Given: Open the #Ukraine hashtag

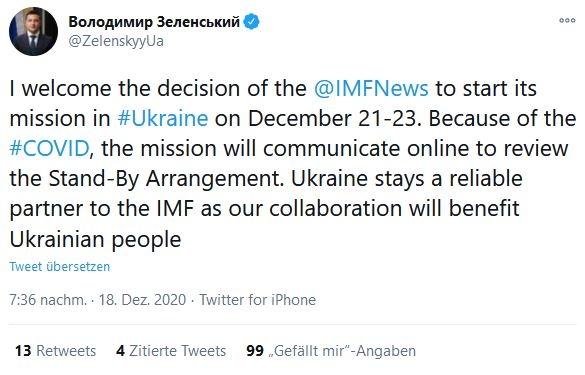Looking at the screenshot, I should [163, 119].
